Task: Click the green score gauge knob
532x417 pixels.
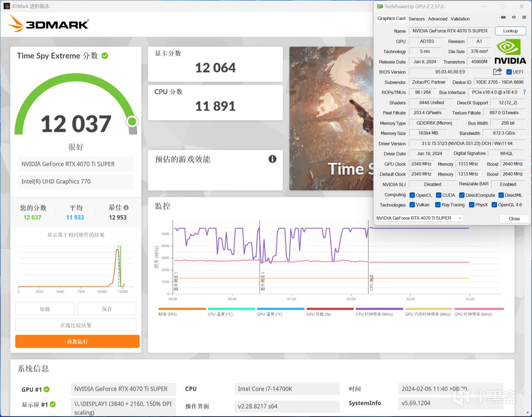Action: point(132,121)
